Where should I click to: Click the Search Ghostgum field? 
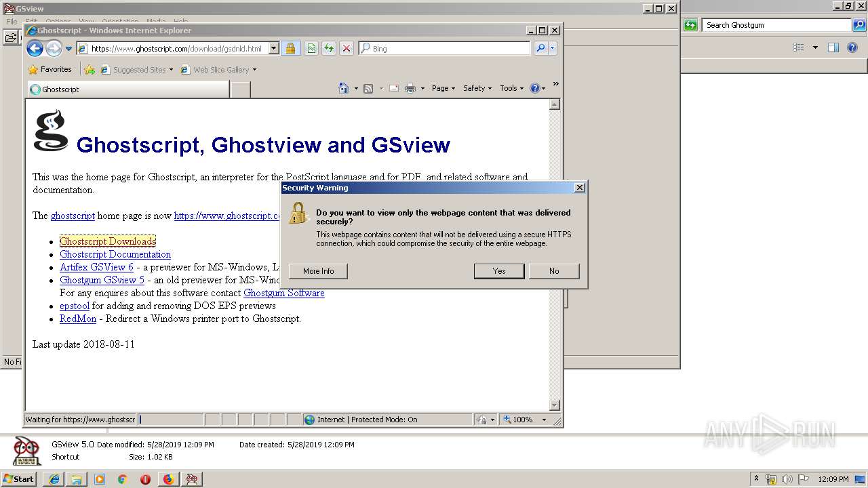776,25
